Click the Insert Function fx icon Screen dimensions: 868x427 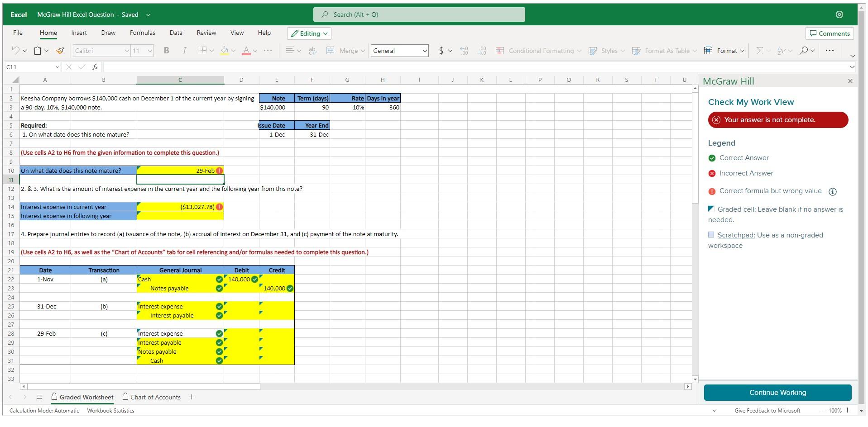click(x=95, y=67)
